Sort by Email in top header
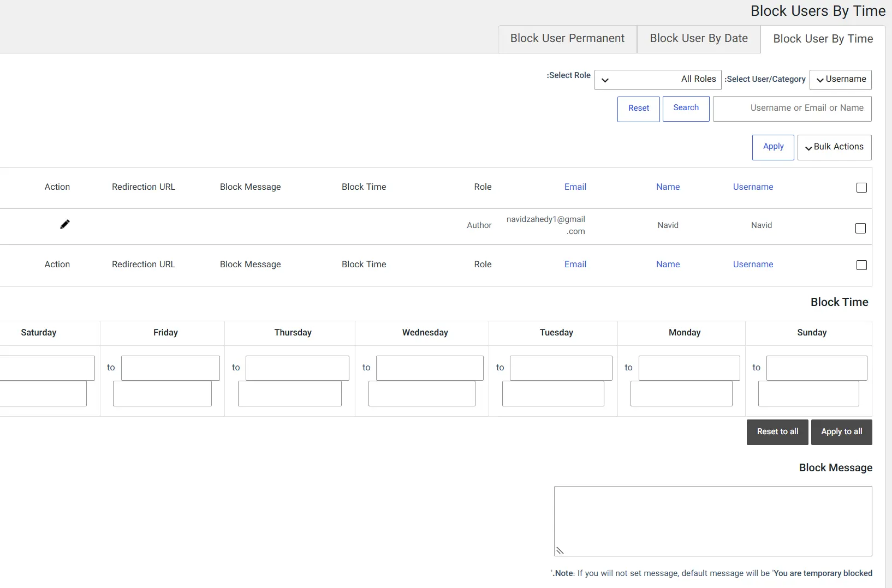This screenshot has height=588, width=892. tap(575, 187)
